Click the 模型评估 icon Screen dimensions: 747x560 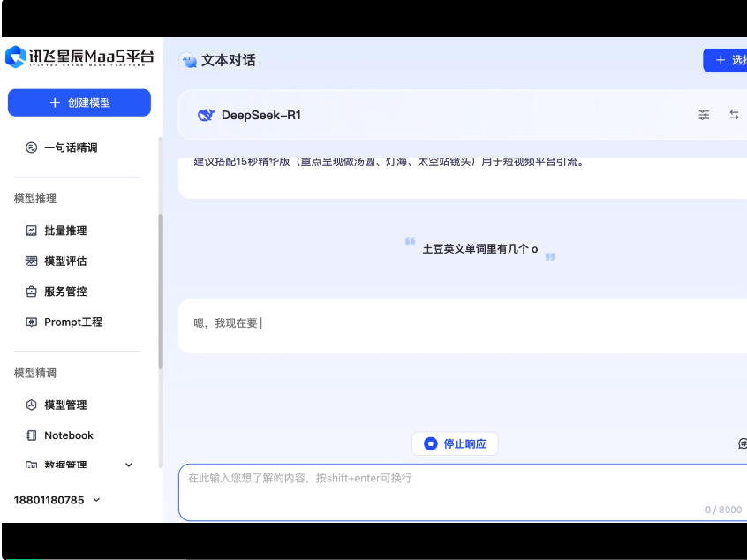click(32, 261)
